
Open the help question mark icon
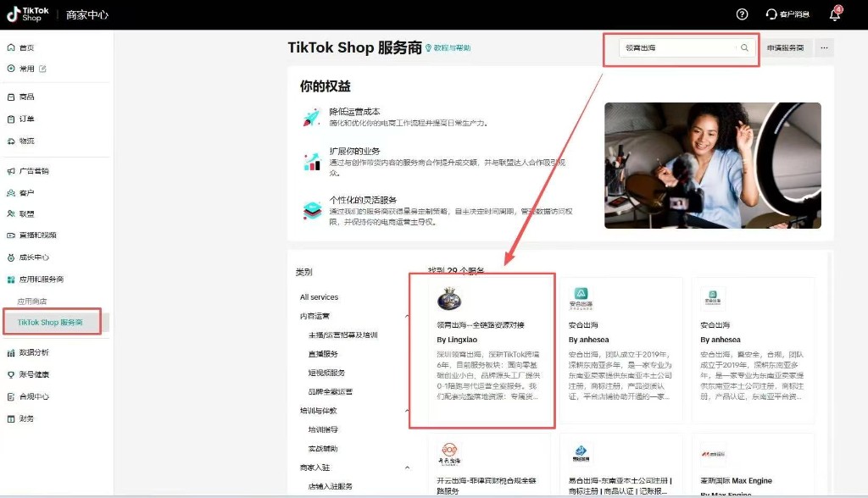tap(742, 14)
